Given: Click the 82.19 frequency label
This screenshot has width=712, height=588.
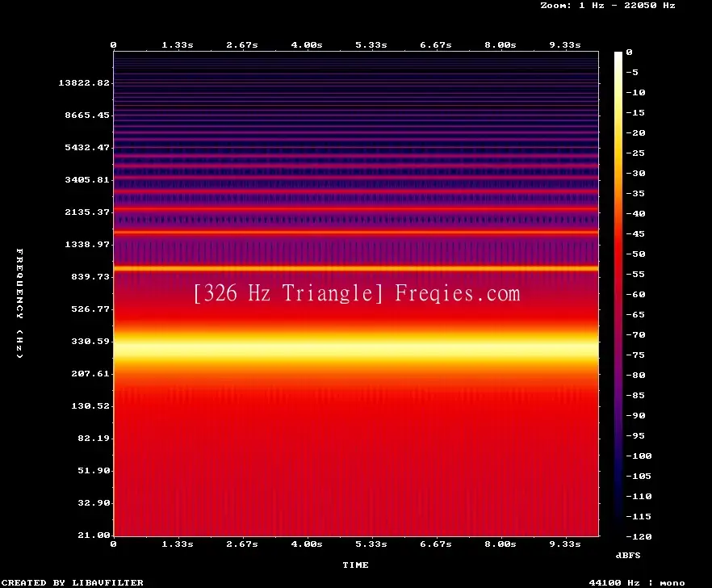Looking at the screenshot, I should tap(94, 438).
